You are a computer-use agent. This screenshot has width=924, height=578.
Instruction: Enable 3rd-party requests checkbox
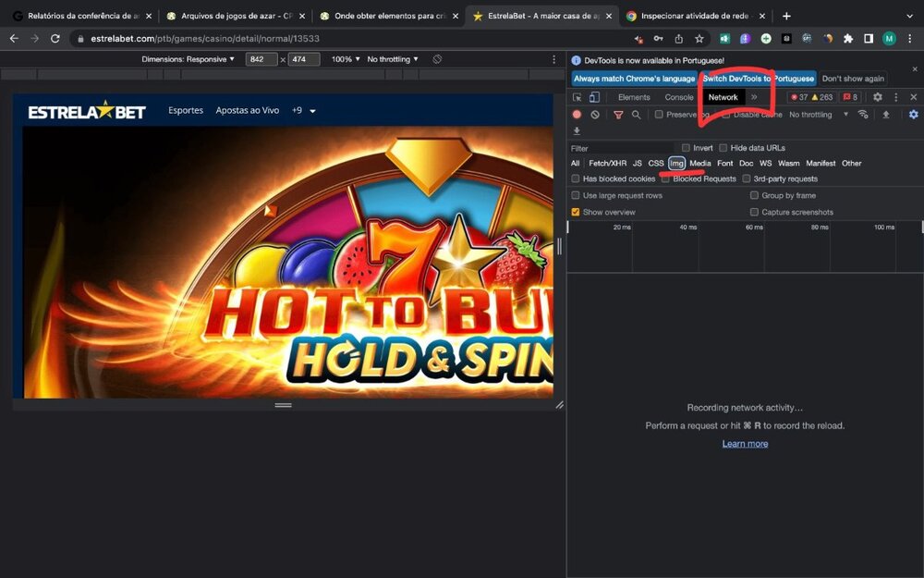point(747,178)
